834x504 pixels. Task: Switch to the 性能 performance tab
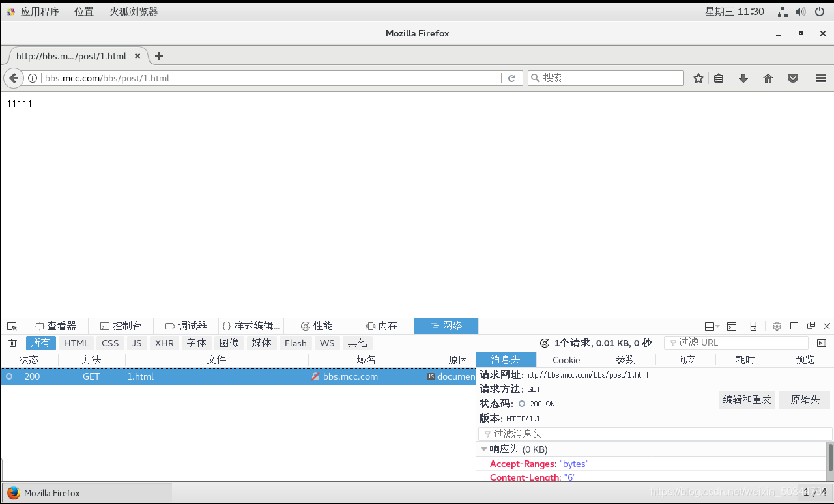[x=317, y=326]
